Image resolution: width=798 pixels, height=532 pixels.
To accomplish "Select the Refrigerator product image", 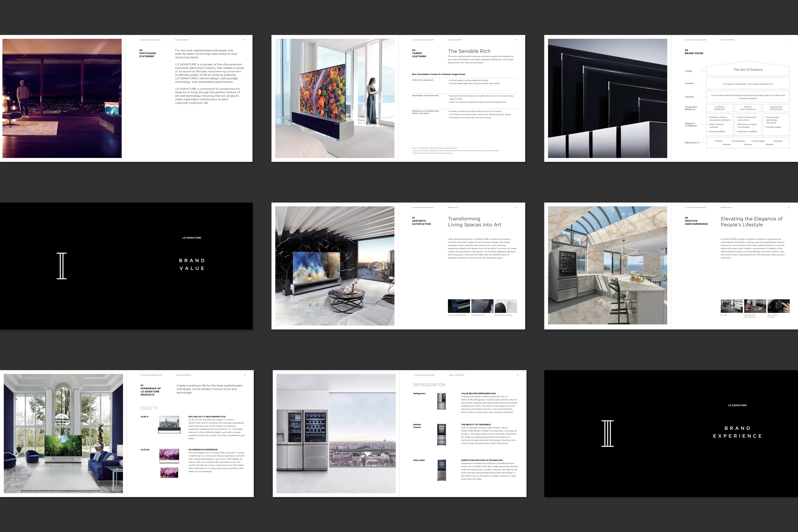I will (x=441, y=401).
